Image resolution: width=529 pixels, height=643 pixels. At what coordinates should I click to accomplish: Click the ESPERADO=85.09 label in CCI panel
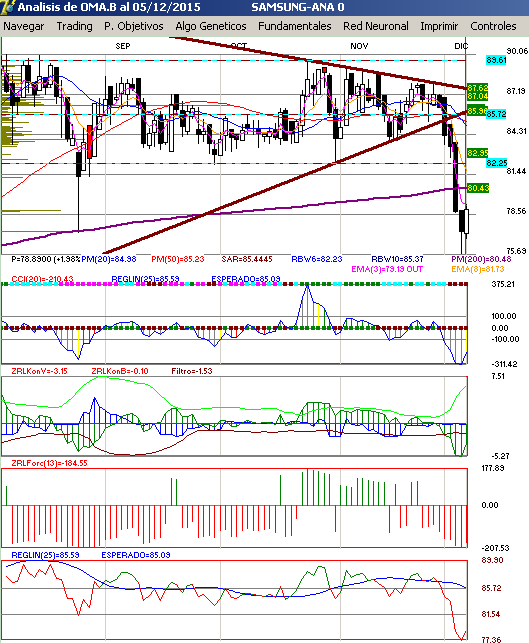pos(246,279)
